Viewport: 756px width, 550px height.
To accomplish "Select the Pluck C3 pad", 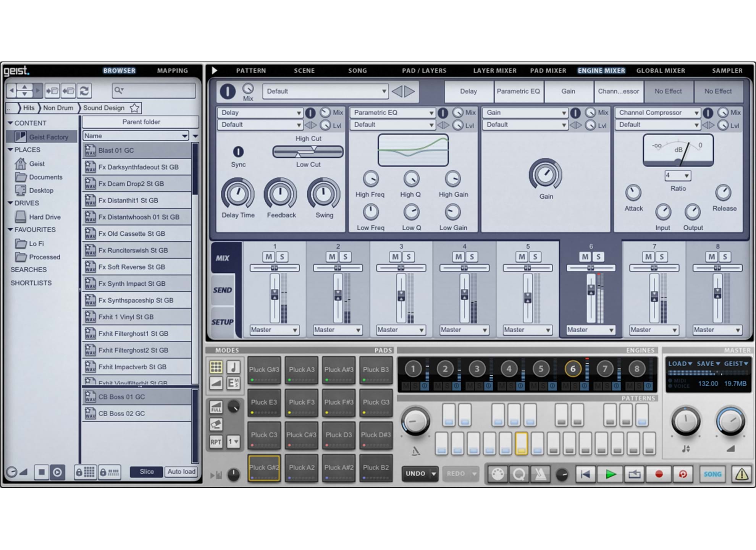I will coord(264,435).
